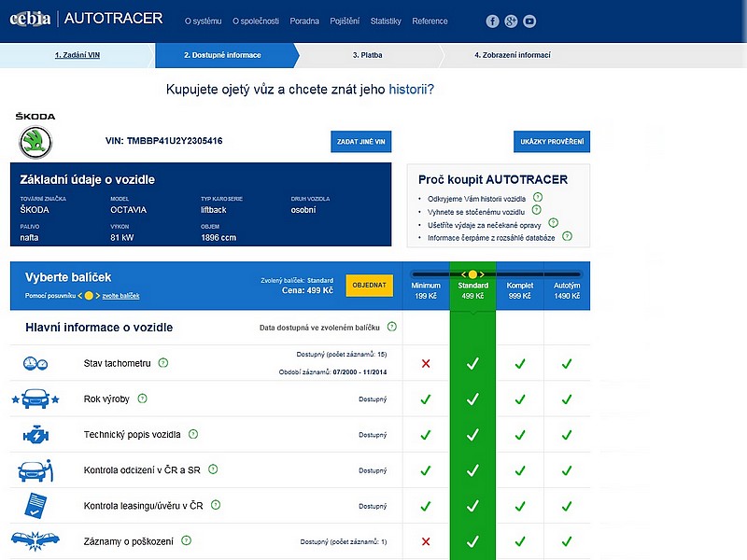747x560 pixels.
Task: Click the car with stars icon for Rok výroby
Action: (35, 399)
